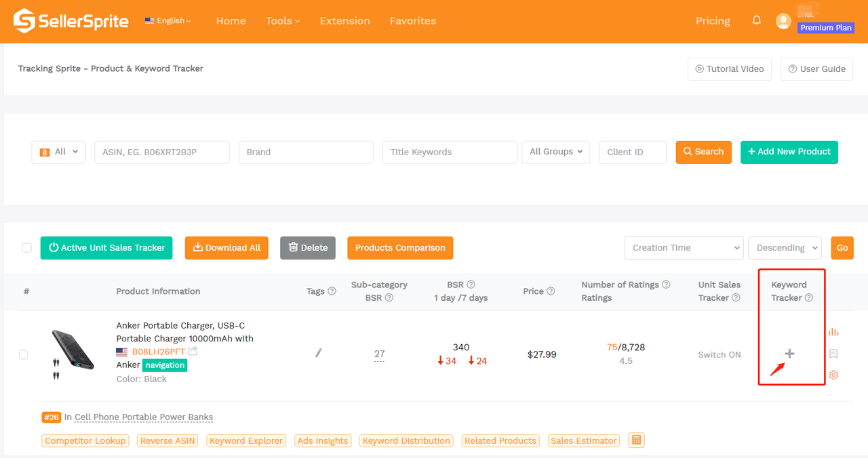Viewport: 868px width, 458px height.
Task: Focus the Title Keywords field
Action: (x=450, y=152)
